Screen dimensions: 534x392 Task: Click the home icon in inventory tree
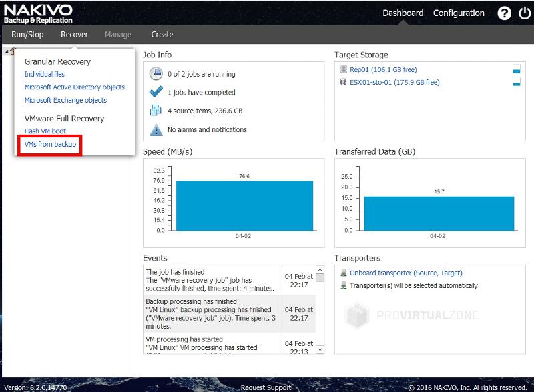(13, 51)
